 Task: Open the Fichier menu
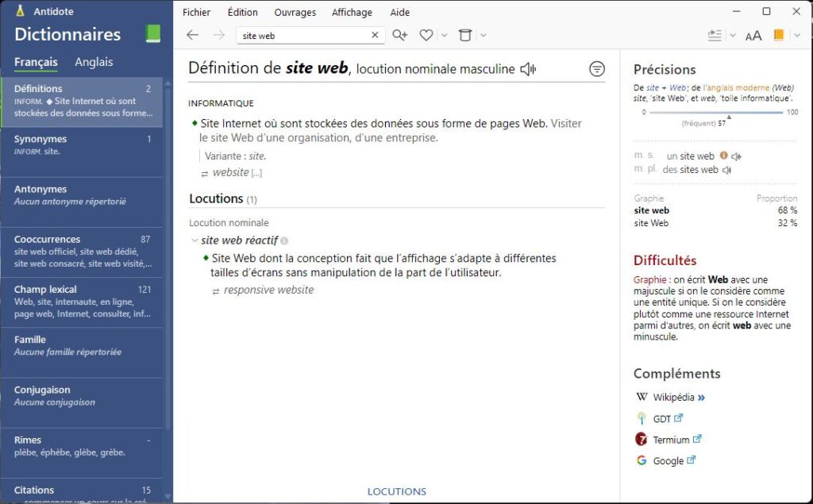point(197,12)
